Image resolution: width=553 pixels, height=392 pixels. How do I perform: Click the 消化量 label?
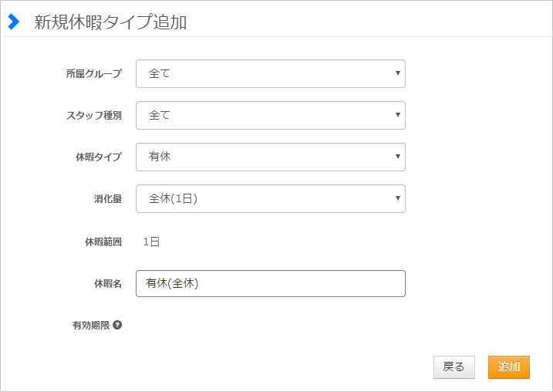[108, 198]
